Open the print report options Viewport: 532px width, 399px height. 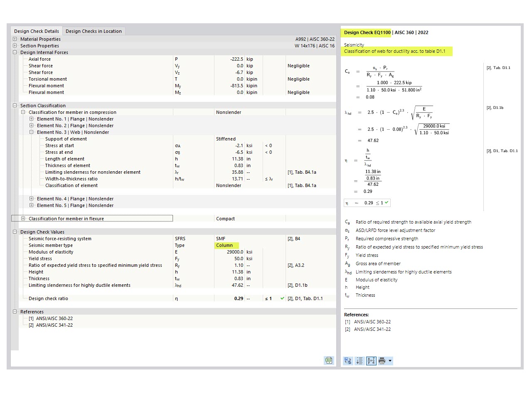(x=382, y=361)
